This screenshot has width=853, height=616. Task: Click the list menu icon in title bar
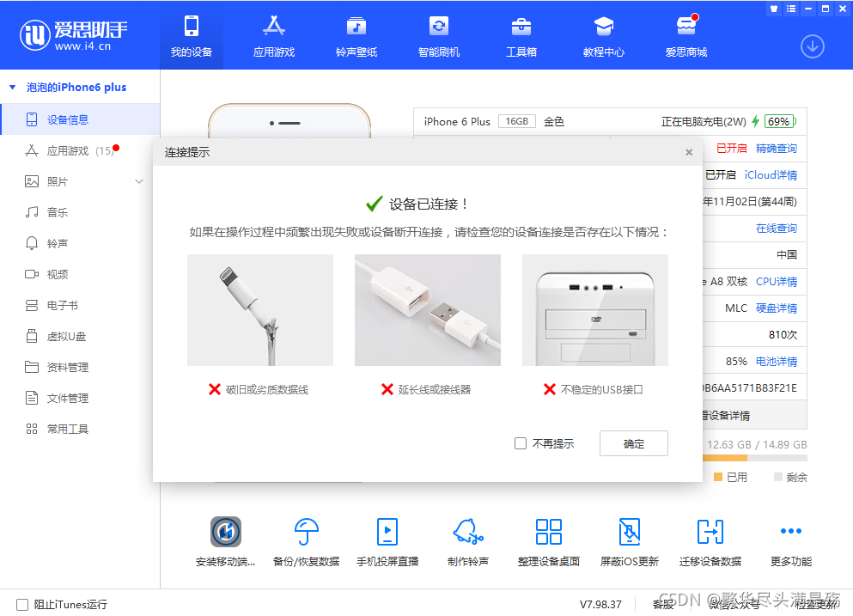(791, 9)
